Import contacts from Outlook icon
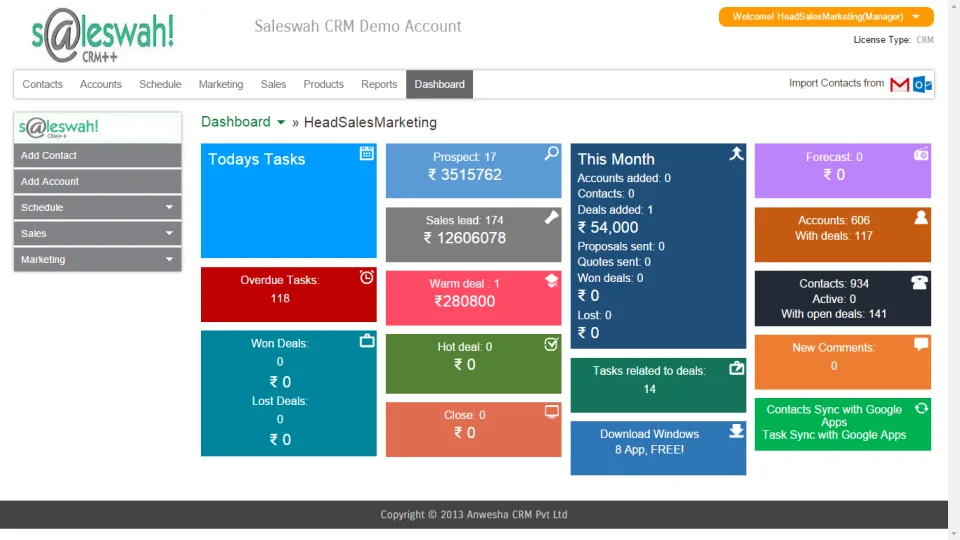This screenshot has height=540, width=960. point(923,84)
